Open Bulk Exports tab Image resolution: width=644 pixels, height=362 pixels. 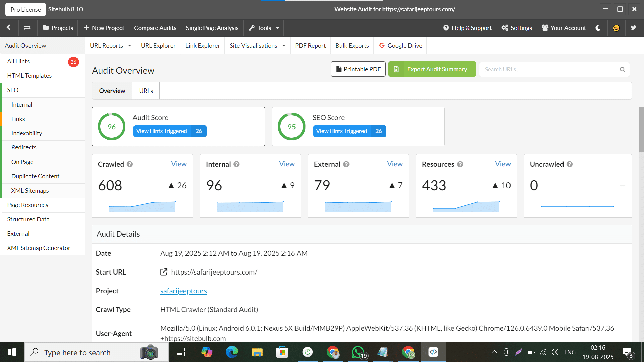352,45
